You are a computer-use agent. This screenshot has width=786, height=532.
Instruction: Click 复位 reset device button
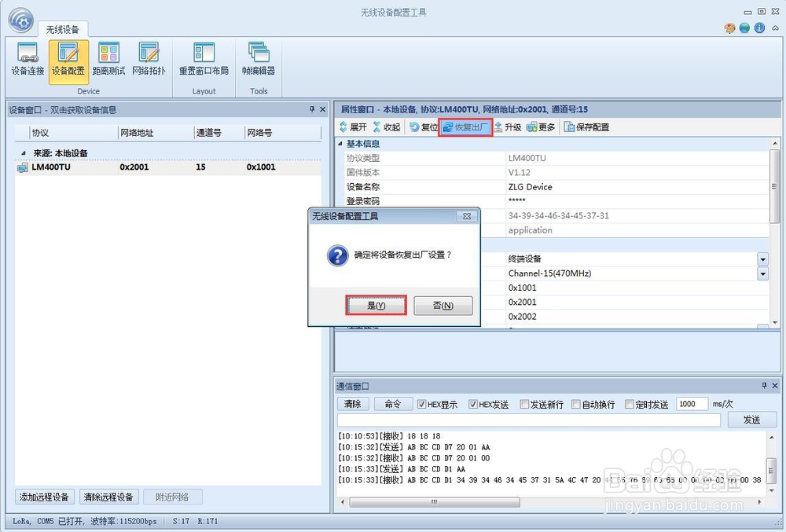(x=423, y=127)
